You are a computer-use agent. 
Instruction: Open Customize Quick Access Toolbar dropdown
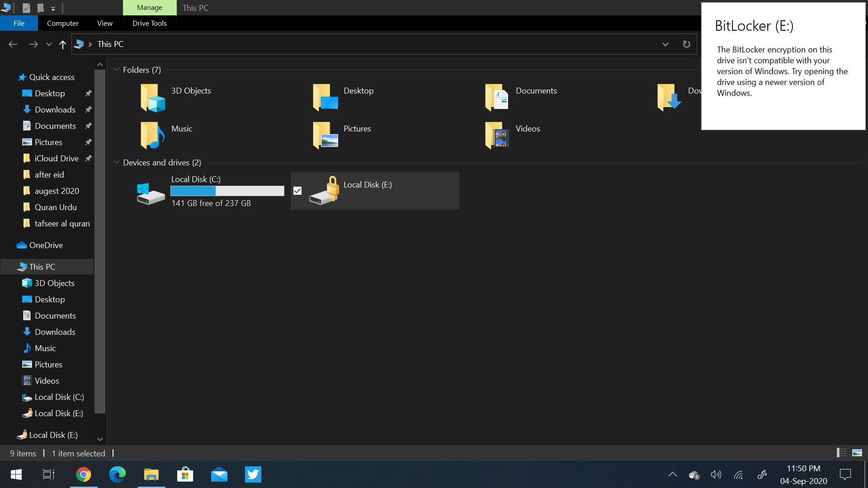[x=53, y=9]
